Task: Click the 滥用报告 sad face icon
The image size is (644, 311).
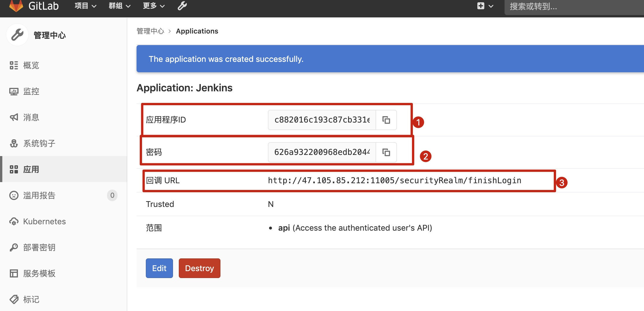Action: pos(14,195)
